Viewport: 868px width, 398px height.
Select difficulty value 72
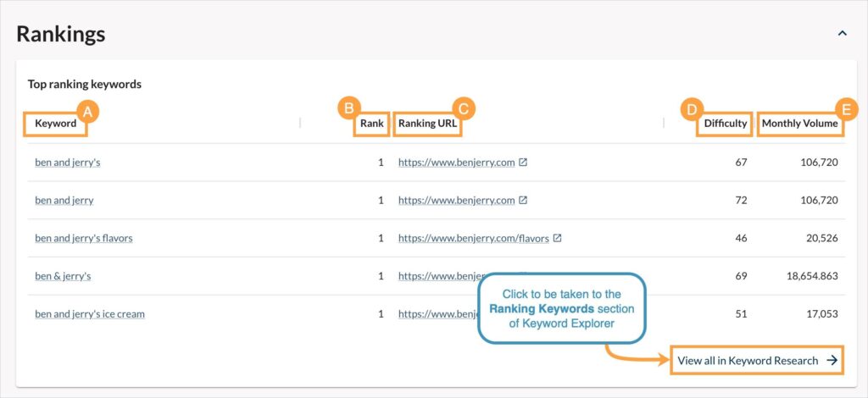(x=741, y=200)
